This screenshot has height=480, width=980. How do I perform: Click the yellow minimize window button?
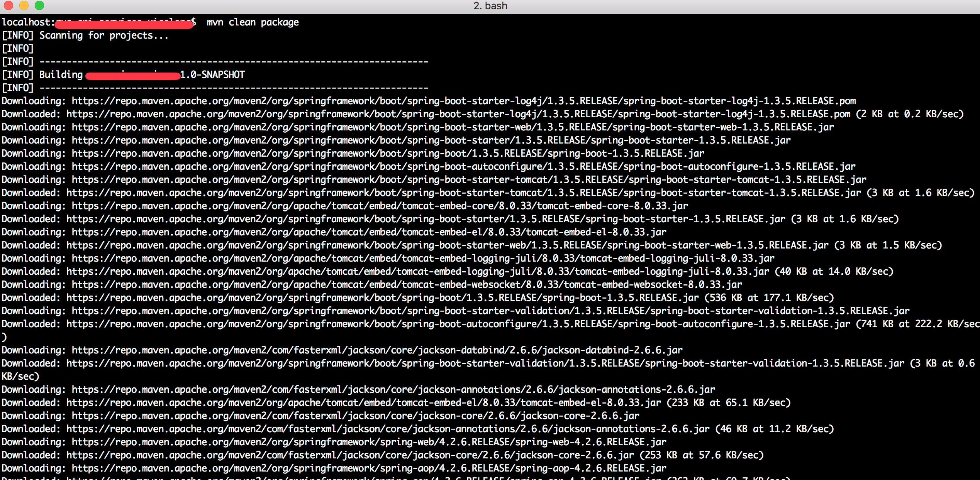(x=24, y=5)
